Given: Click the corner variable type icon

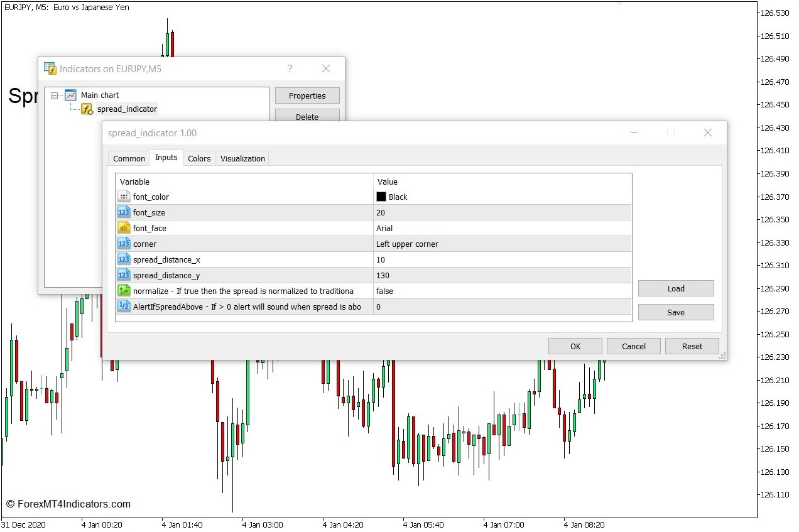Looking at the screenshot, I should (x=124, y=244).
